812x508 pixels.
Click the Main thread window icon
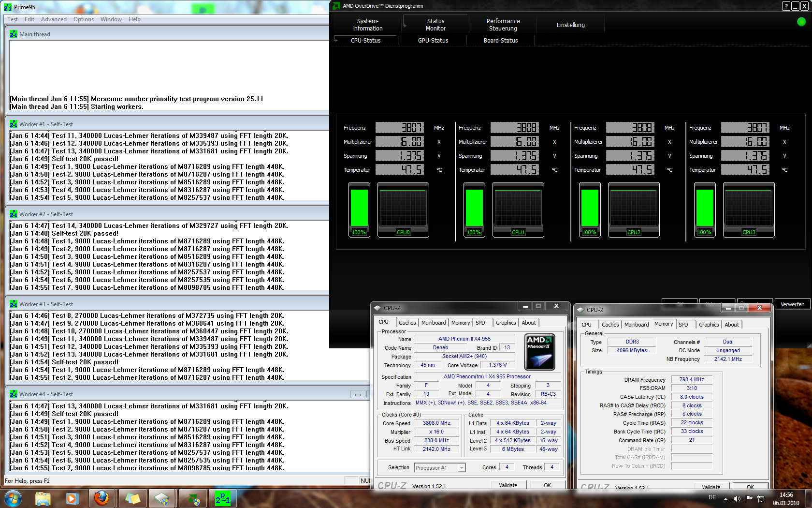[14, 34]
